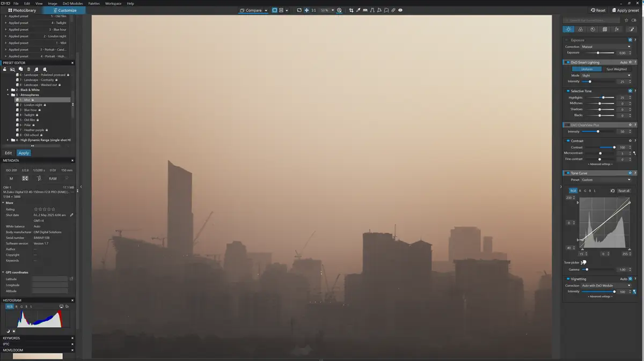
Task: Expand the 2 - Black & White folder
Action: coord(8,90)
